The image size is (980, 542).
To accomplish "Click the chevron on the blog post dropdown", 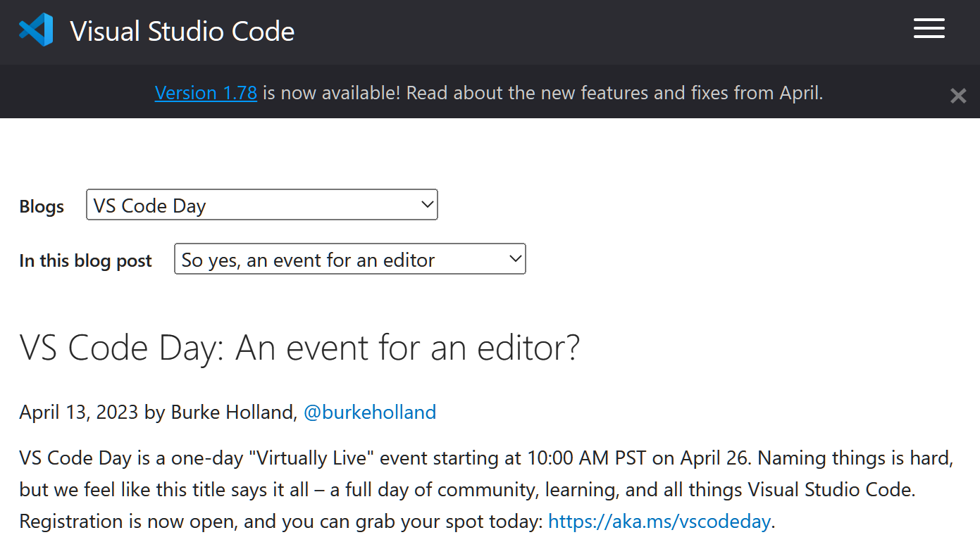I will point(515,258).
